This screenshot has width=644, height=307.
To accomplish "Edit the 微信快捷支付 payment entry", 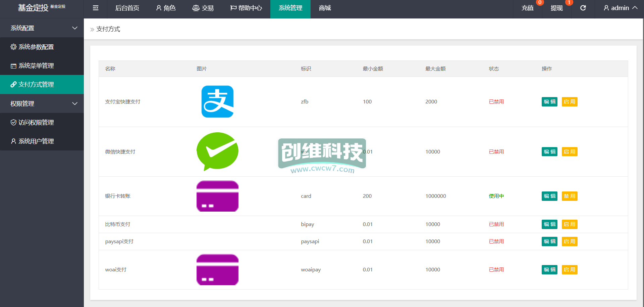I will tap(549, 152).
